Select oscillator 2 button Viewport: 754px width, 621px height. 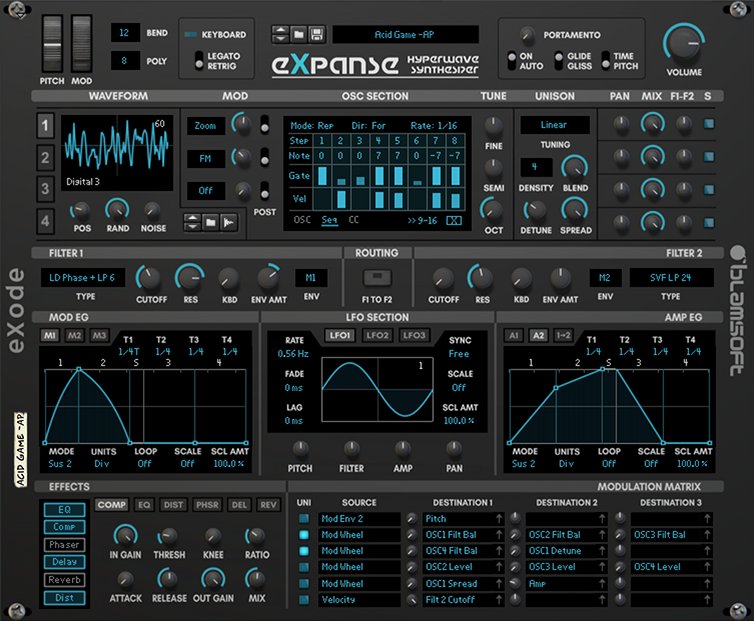[x=45, y=157]
